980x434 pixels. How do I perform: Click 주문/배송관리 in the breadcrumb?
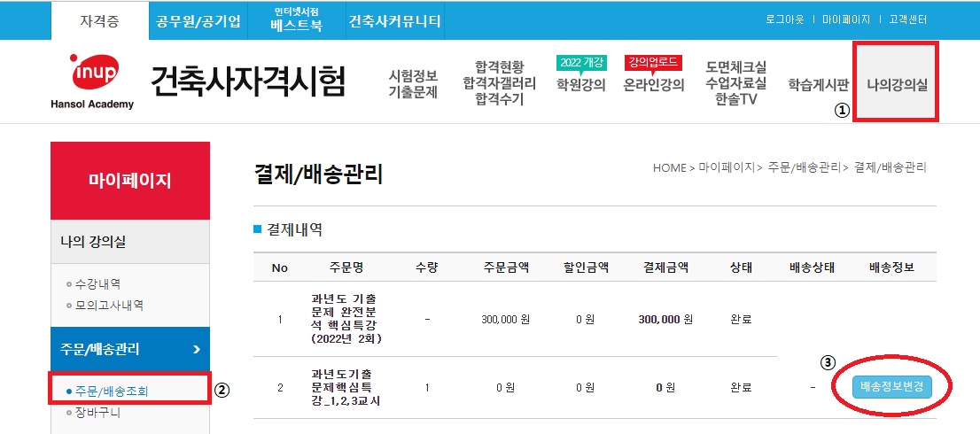coord(805,167)
